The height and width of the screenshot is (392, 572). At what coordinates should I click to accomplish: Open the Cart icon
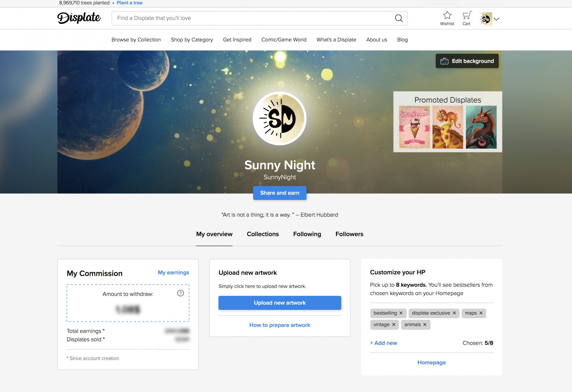[467, 15]
